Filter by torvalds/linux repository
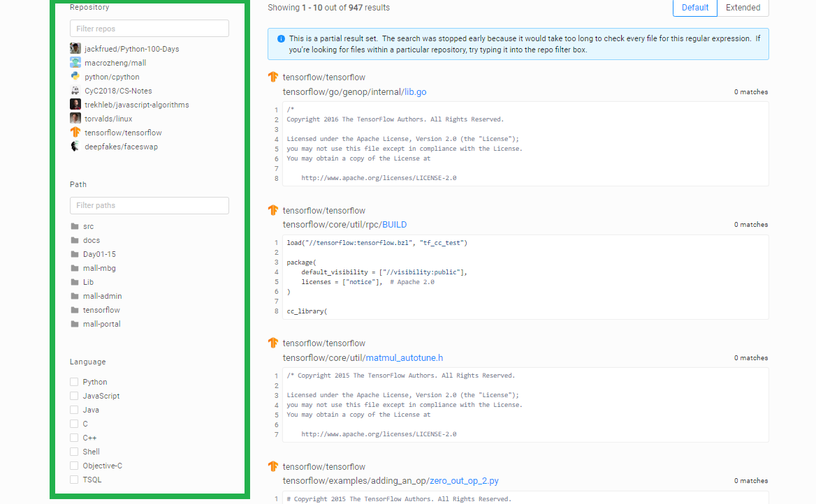Image resolution: width=816 pixels, height=504 pixels. (x=108, y=119)
